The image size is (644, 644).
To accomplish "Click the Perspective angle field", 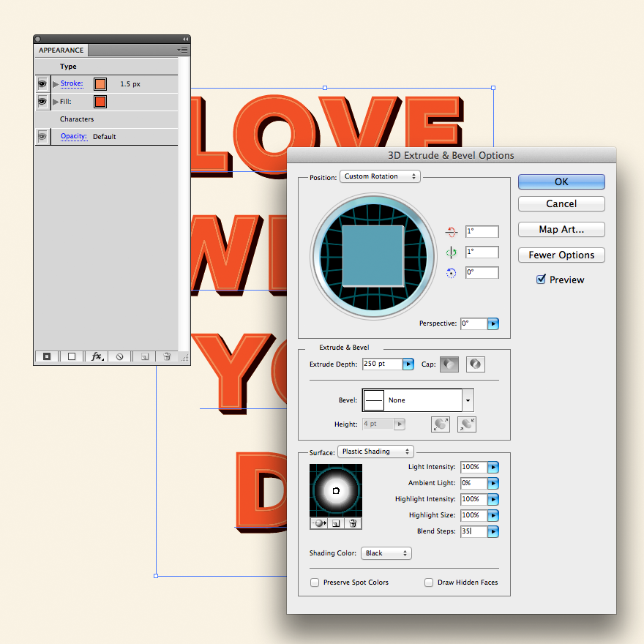I will tap(474, 323).
